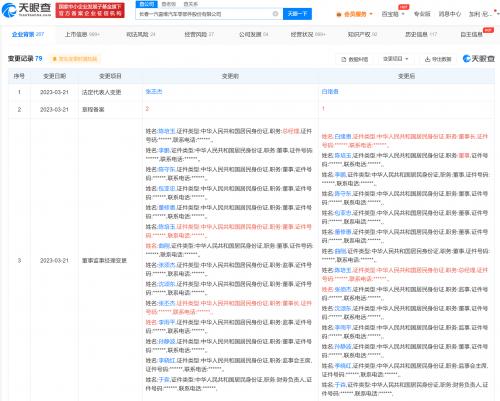Viewport: 500px width, 401px height.
Task: Expand the 变更项目 filter dropdown
Action: 395,59
